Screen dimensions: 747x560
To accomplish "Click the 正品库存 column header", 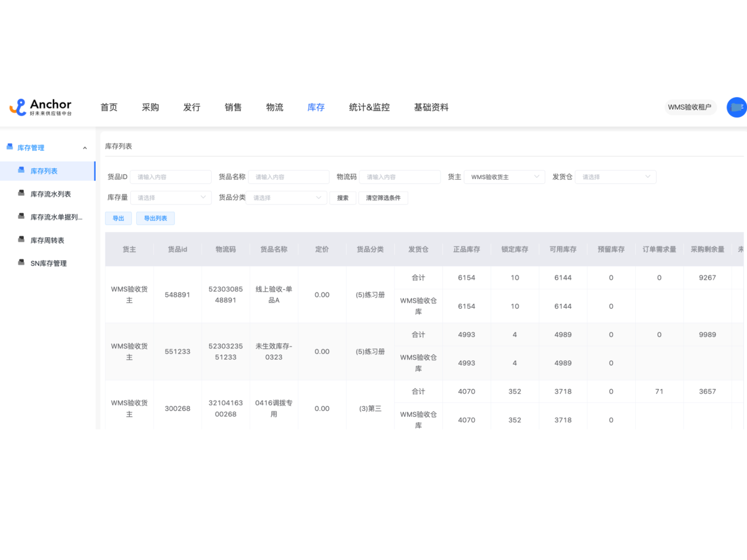I will (466, 249).
